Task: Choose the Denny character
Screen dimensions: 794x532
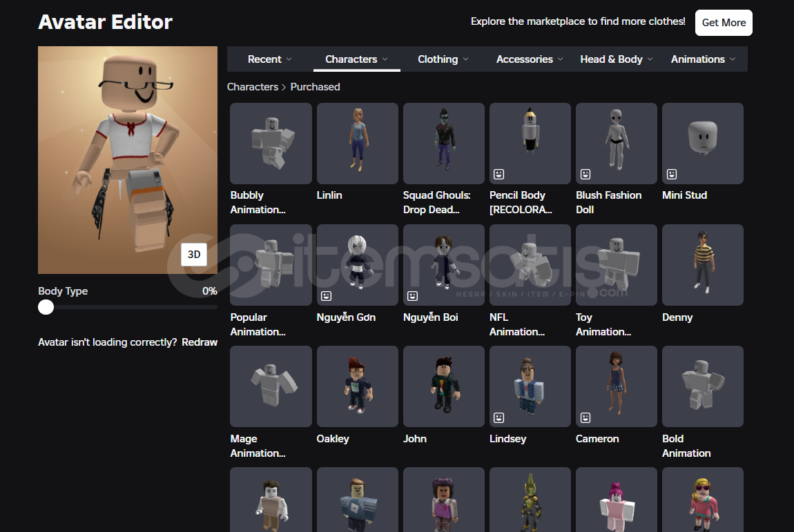Action: (x=703, y=265)
